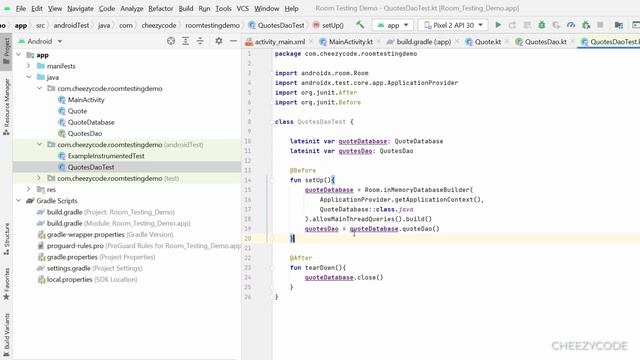Select QuoteDatabase in project tree

click(91, 122)
